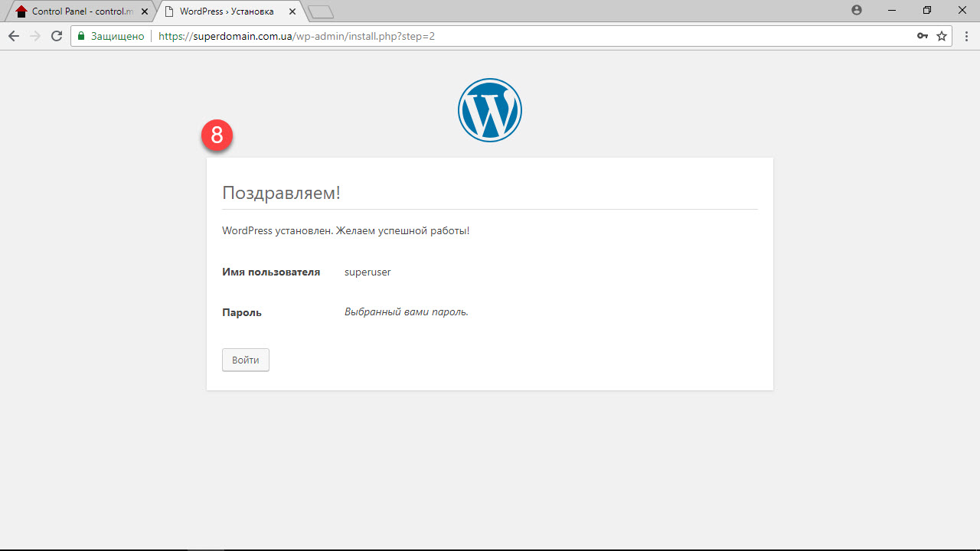Select the superuser username text

coord(367,272)
